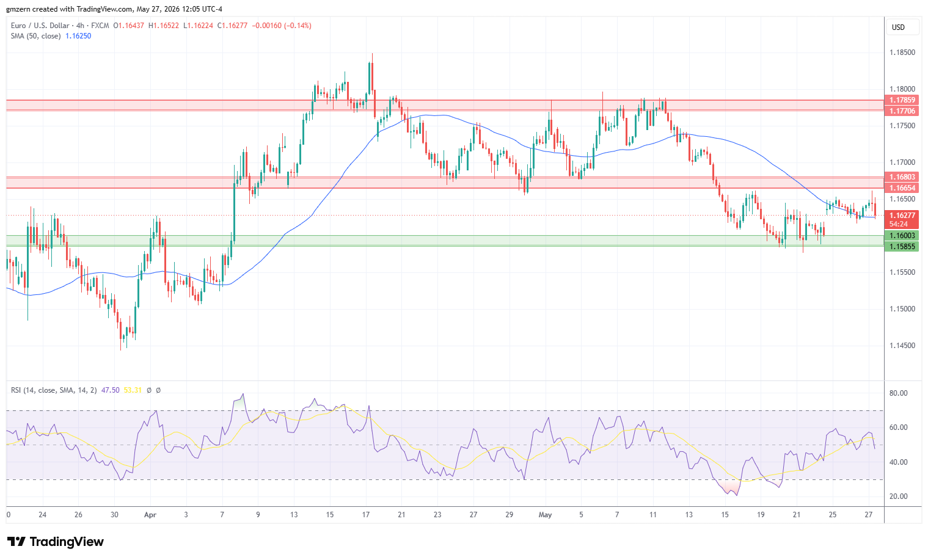Click the change value −0.00160 (−0.14%)
The image size is (928, 560).
click(x=282, y=26)
